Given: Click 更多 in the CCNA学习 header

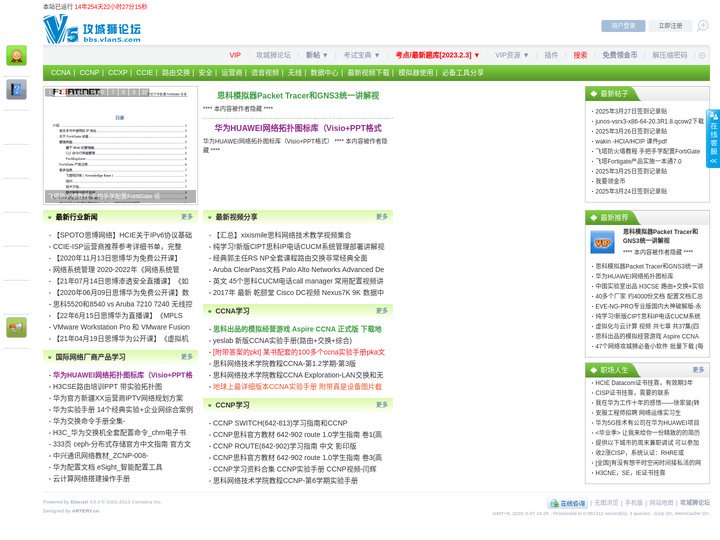Looking at the screenshot, I should tap(382, 311).
